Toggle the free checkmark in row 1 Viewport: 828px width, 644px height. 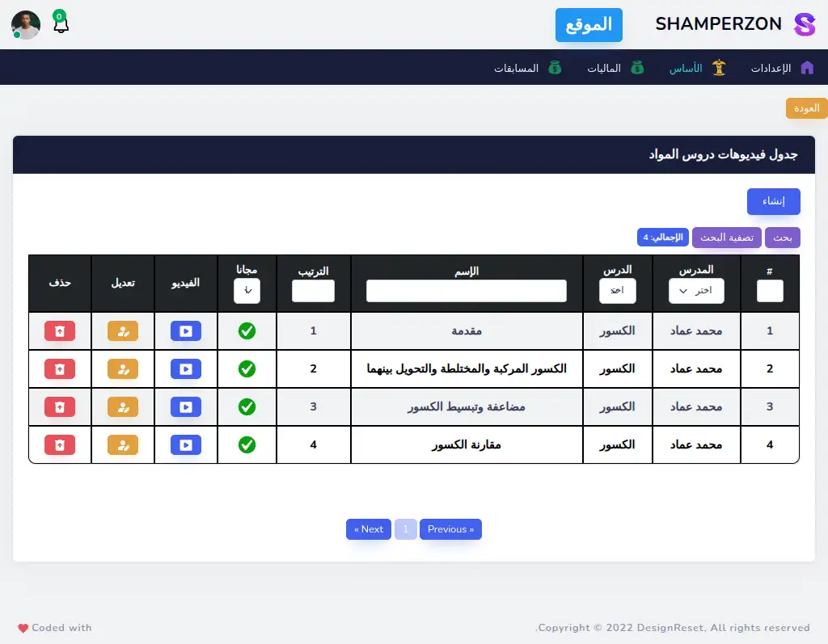click(247, 330)
